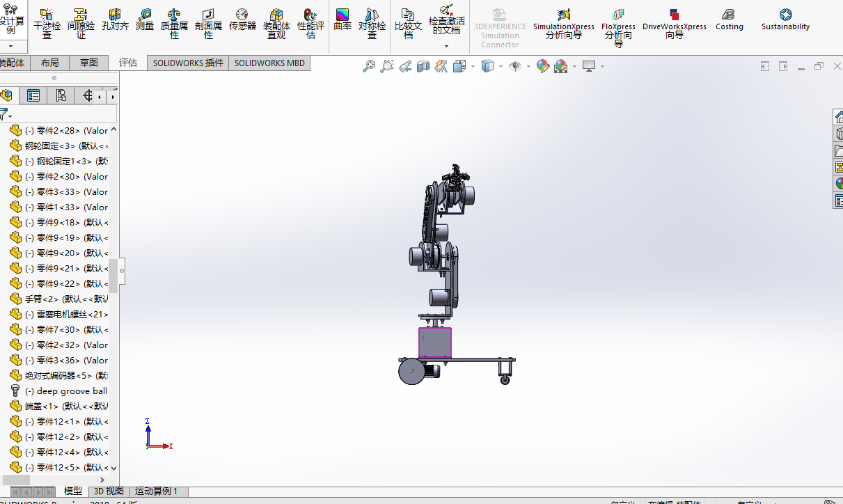Image resolution: width=843 pixels, height=504 pixels.
Task: Select the Measure tool (测量)
Action: coord(145,19)
